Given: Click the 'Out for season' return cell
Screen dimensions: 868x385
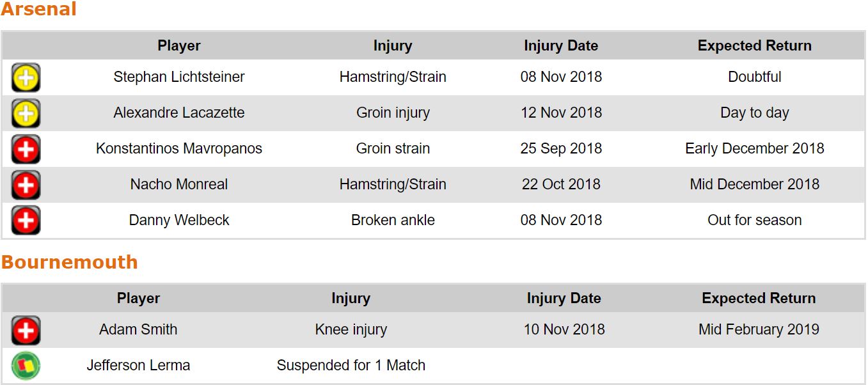Looking at the screenshot, I should (x=755, y=221).
